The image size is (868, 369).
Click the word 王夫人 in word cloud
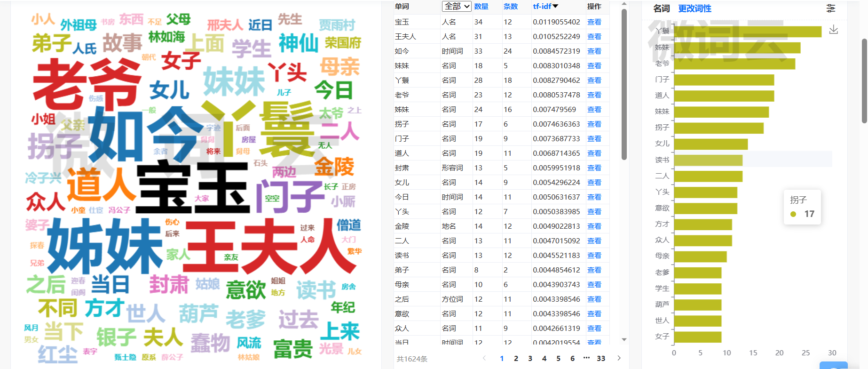[x=270, y=246]
